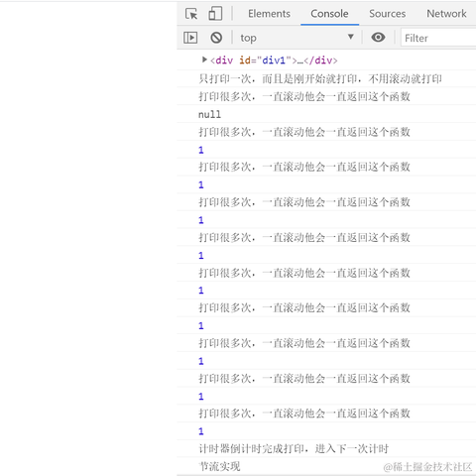
Task: Activate the inspect element picker icon
Action: (191, 14)
